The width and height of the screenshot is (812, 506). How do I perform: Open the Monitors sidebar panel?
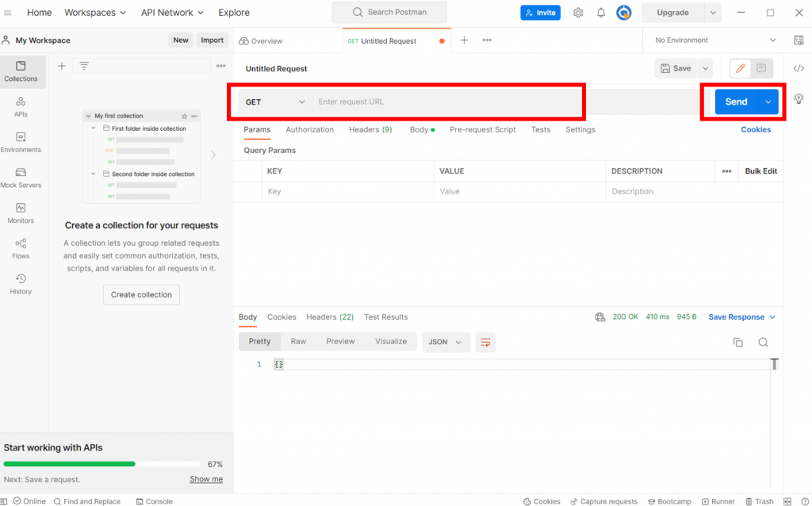[x=21, y=213]
